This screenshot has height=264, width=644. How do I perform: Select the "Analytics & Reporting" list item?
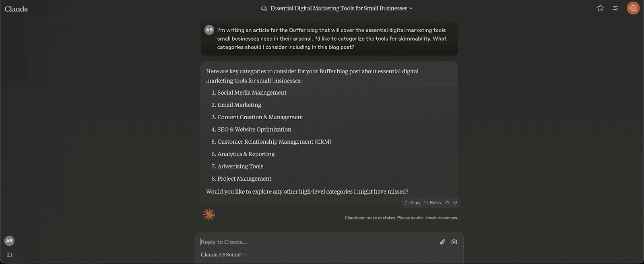[246, 154]
